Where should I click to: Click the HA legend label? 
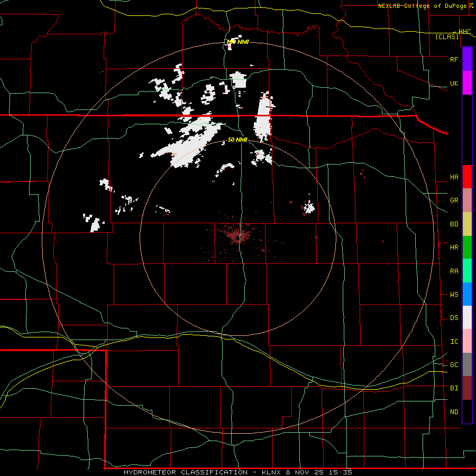coord(454,177)
